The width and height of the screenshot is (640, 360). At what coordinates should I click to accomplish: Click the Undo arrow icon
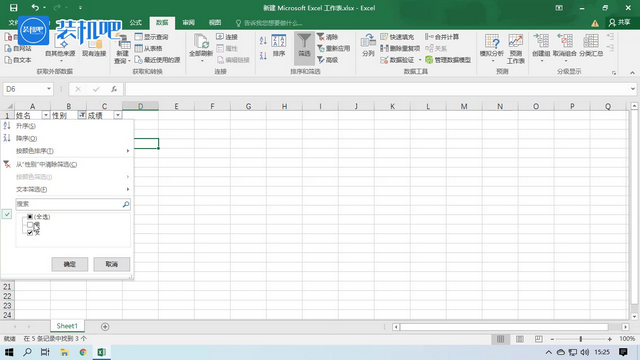[35, 8]
